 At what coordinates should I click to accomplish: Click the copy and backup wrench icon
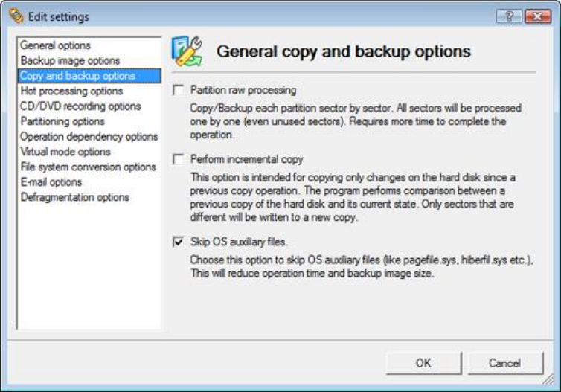click(x=187, y=51)
